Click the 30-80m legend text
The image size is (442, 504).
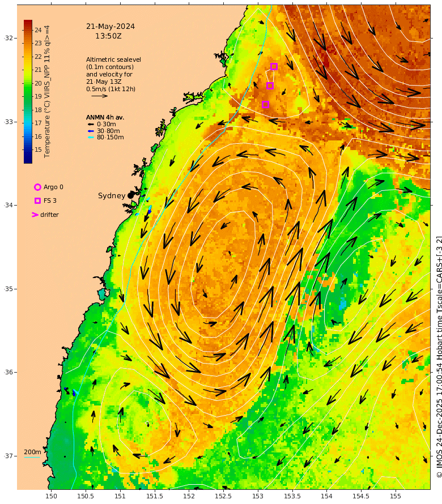[x=108, y=131]
